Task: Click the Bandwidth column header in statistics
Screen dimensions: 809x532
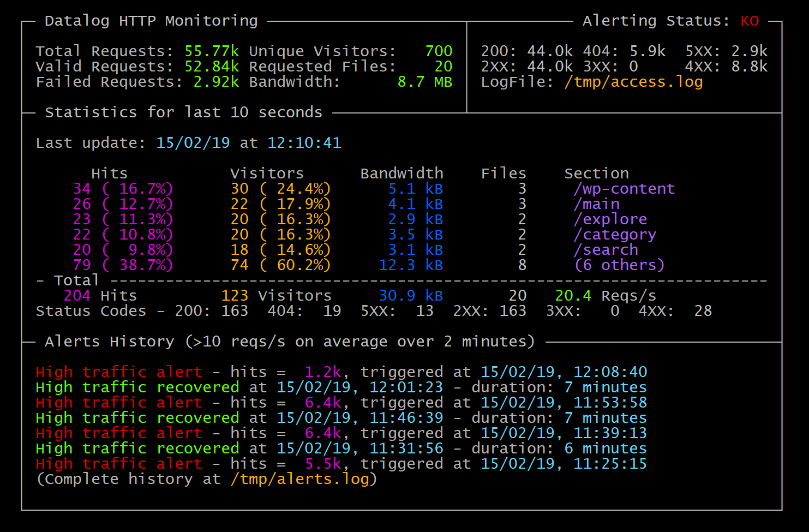Action: click(401, 174)
